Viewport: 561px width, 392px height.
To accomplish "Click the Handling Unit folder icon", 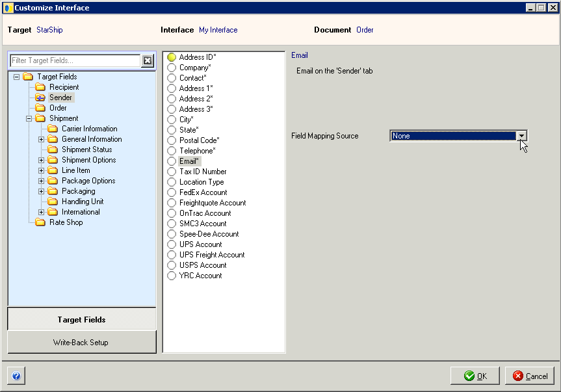I will [x=52, y=201].
